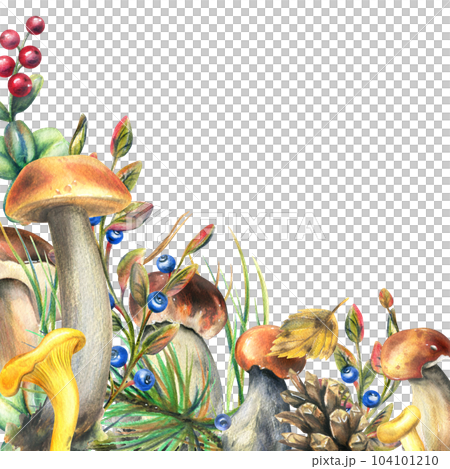Viewport: 450px width, 469px height.
Task: Click the mushroom watercolor illustration image
Action: [225, 226]
